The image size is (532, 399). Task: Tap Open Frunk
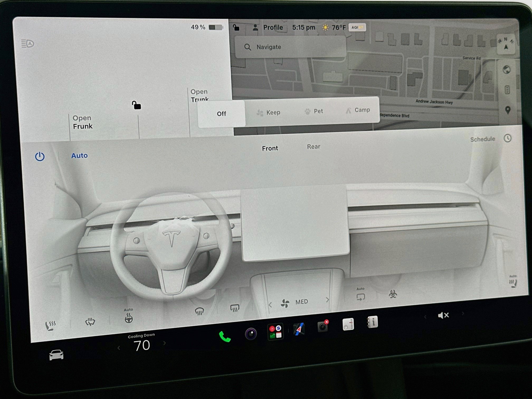coord(83,122)
